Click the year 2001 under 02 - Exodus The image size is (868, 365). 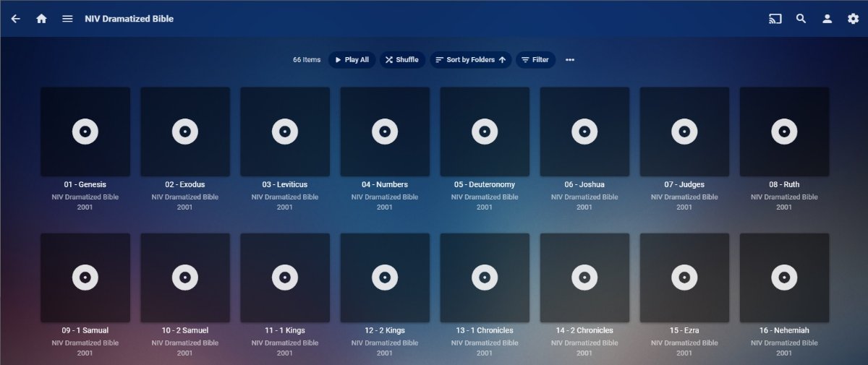[185, 207]
